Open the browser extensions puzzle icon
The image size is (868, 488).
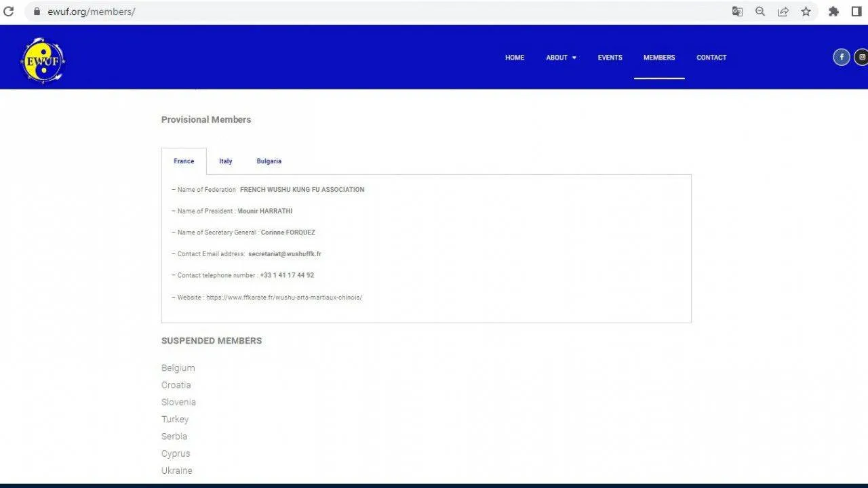pos(833,12)
